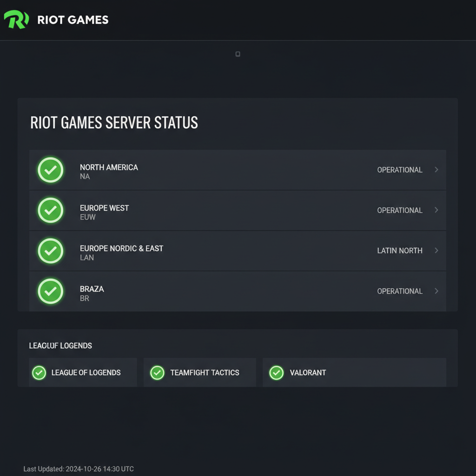Image resolution: width=476 pixels, height=476 pixels.
Task: Click the Europe Nordic & East checkmark icon
Action: 51,251
